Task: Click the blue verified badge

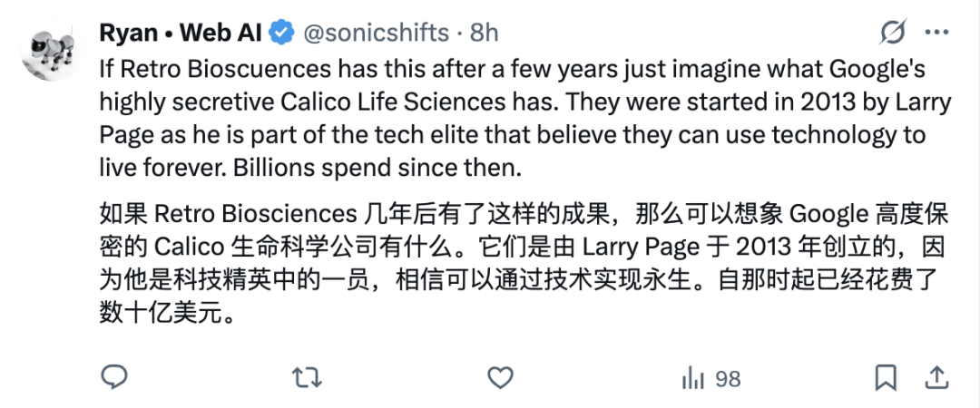Action: 283,34
